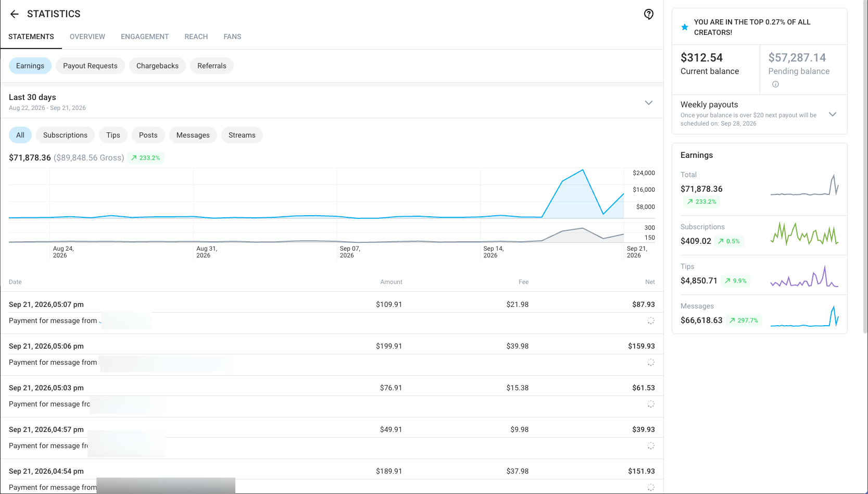Switch to the ENGAGEMENT tab

pos(145,36)
